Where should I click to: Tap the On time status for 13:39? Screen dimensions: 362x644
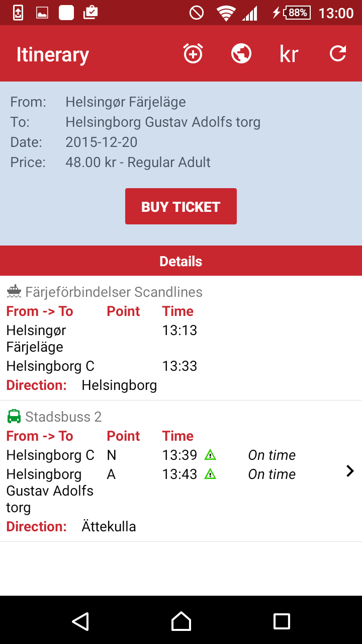[x=271, y=455]
